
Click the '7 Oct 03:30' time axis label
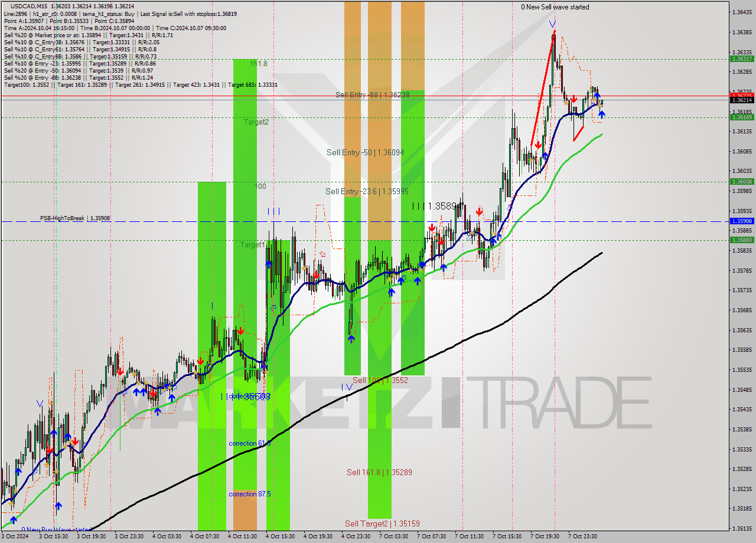tap(393, 537)
